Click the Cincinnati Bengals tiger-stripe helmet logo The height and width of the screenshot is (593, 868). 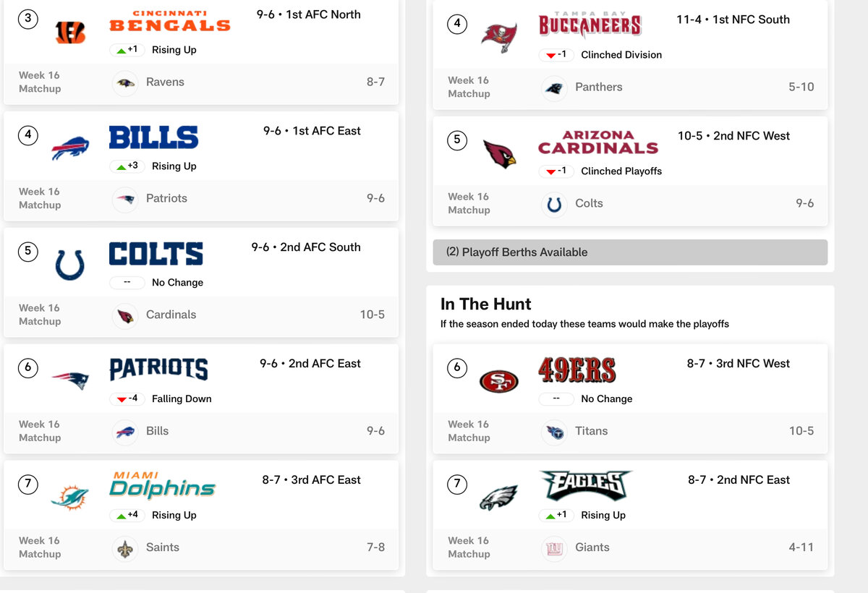(70, 32)
